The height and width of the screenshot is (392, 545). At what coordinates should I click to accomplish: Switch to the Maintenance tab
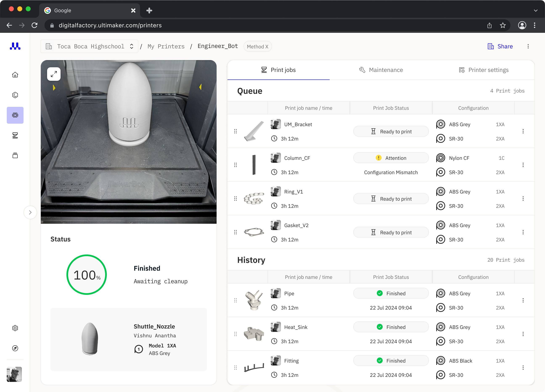[381, 70]
